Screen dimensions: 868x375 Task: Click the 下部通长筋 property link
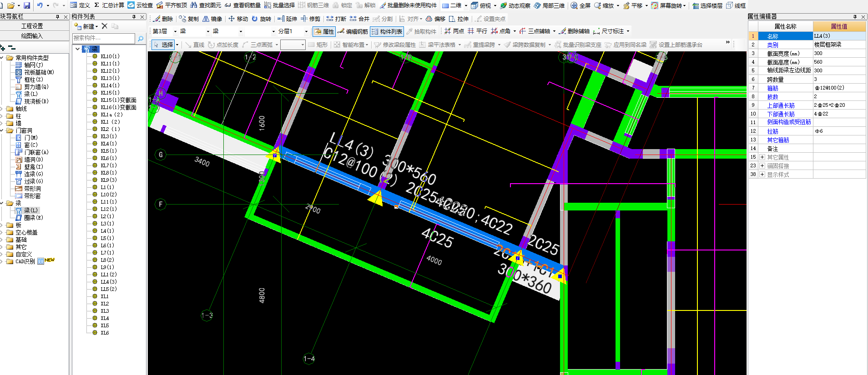pyautogui.click(x=781, y=114)
